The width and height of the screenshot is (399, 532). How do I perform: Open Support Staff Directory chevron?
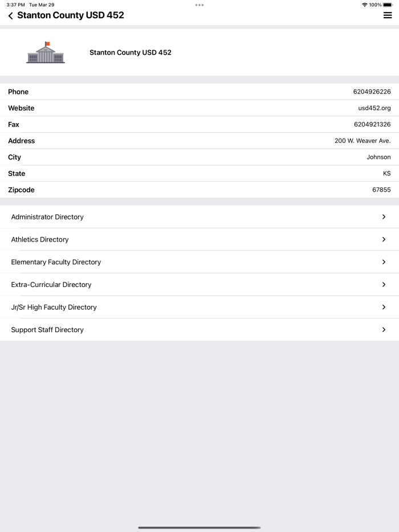coord(384,330)
